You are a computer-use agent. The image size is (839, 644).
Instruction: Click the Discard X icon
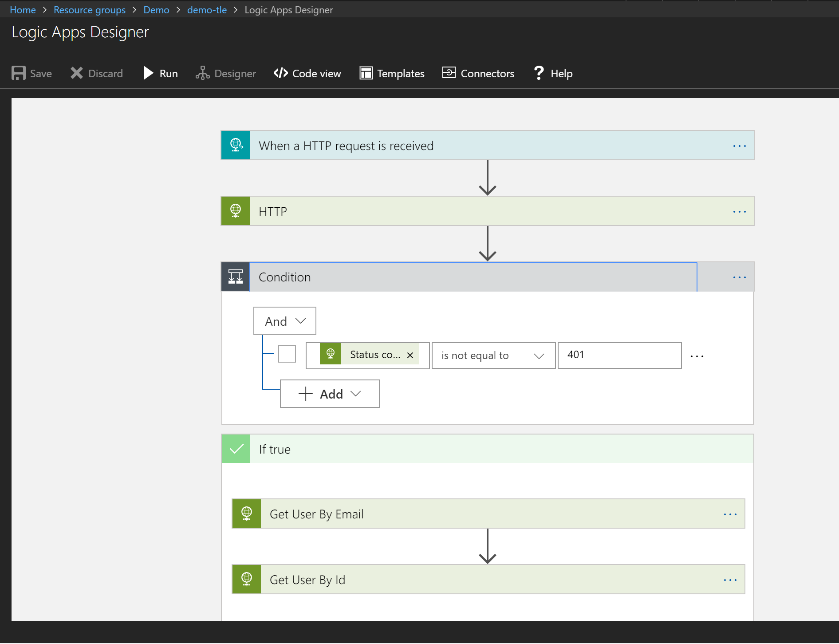pos(77,73)
